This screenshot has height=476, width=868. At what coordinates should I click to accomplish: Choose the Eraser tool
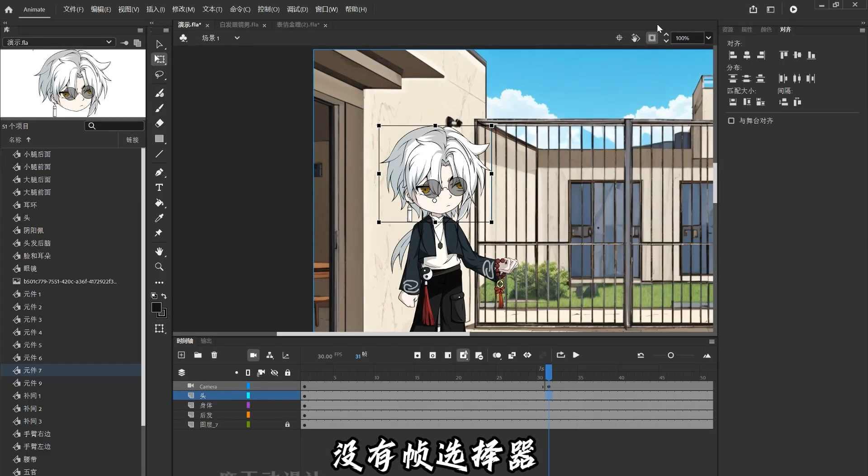pos(159,123)
